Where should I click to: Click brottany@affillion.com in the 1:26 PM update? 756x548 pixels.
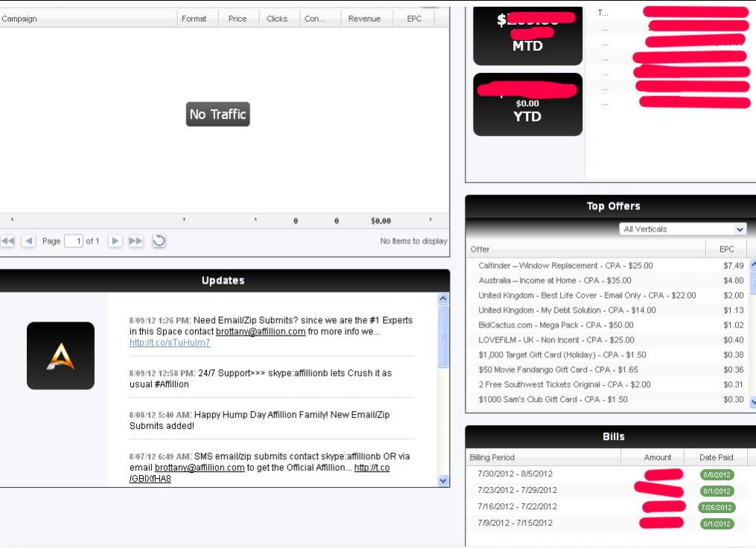[x=261, y=331]
